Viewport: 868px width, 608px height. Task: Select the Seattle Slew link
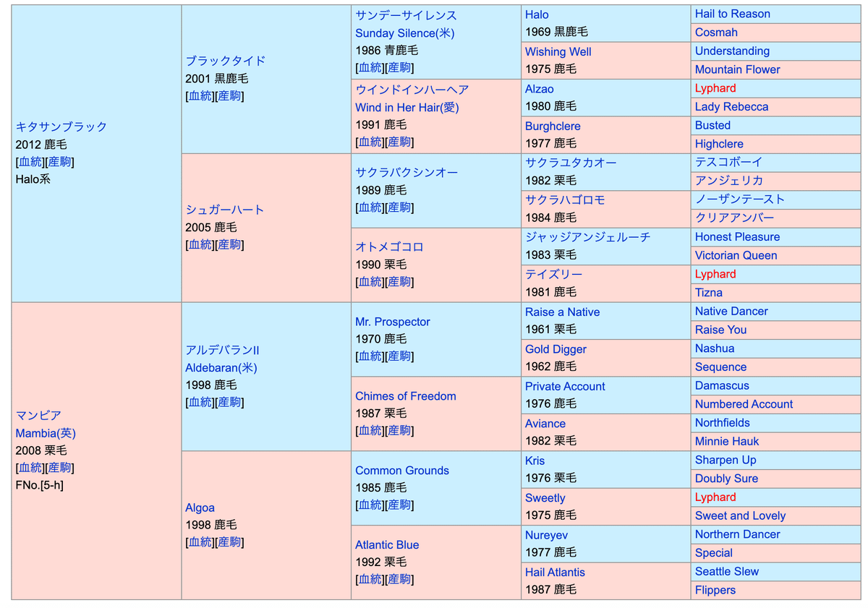tap(726, 571)
